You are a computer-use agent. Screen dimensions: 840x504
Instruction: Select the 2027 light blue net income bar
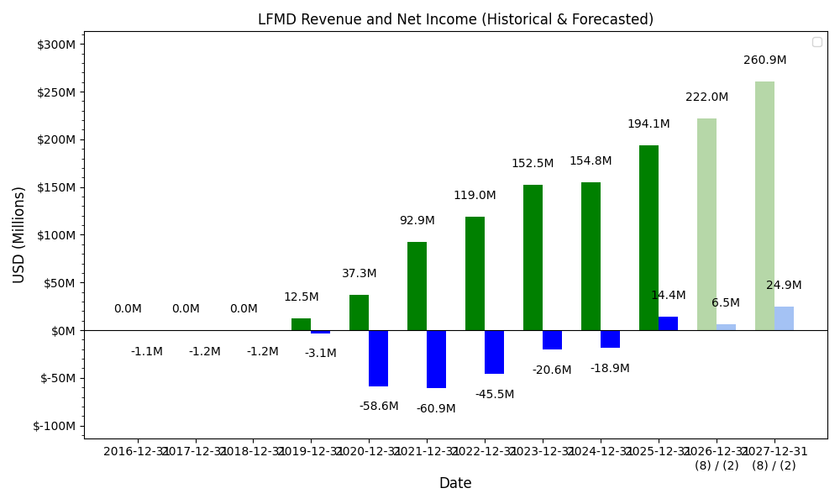pyautogui.click(x=784, y=318)
